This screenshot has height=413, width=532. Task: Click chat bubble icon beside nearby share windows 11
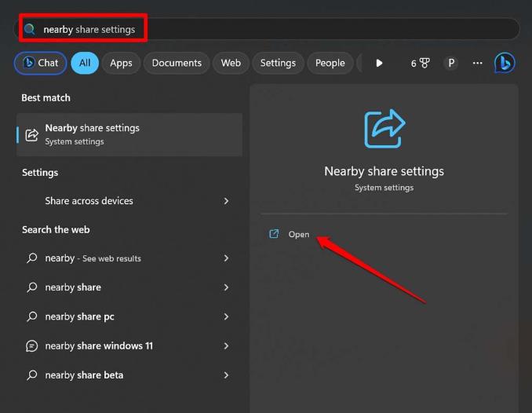pos(32,346)
